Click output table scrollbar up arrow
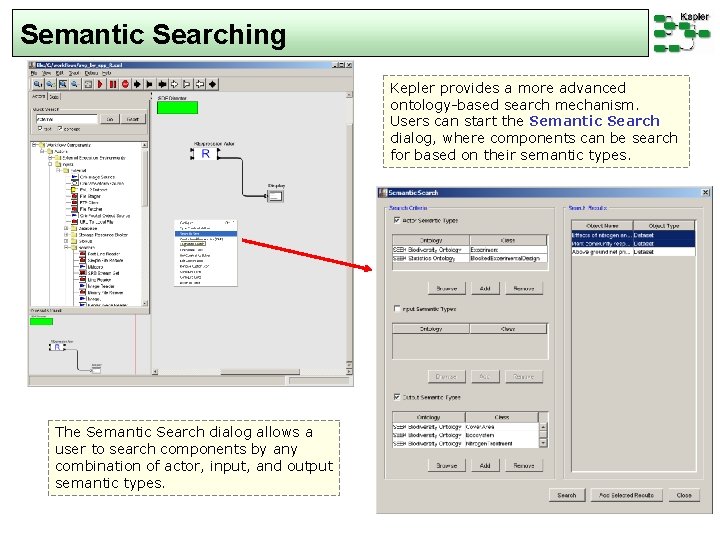 [543, 427]
